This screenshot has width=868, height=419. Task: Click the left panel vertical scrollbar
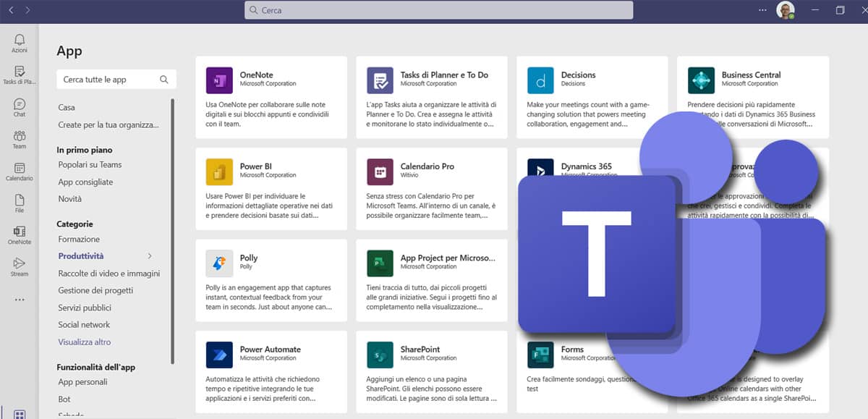pyautogui.click(x=172, y=230)
